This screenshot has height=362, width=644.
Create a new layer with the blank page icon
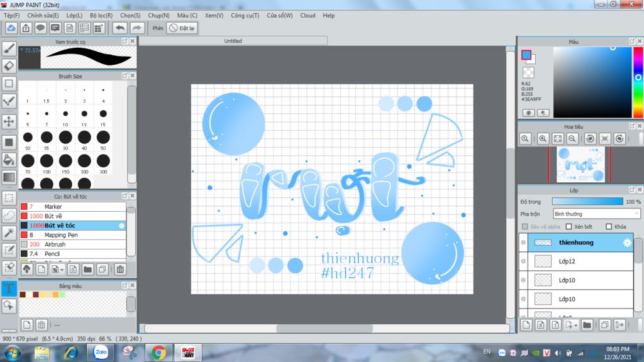pos(526,325)
